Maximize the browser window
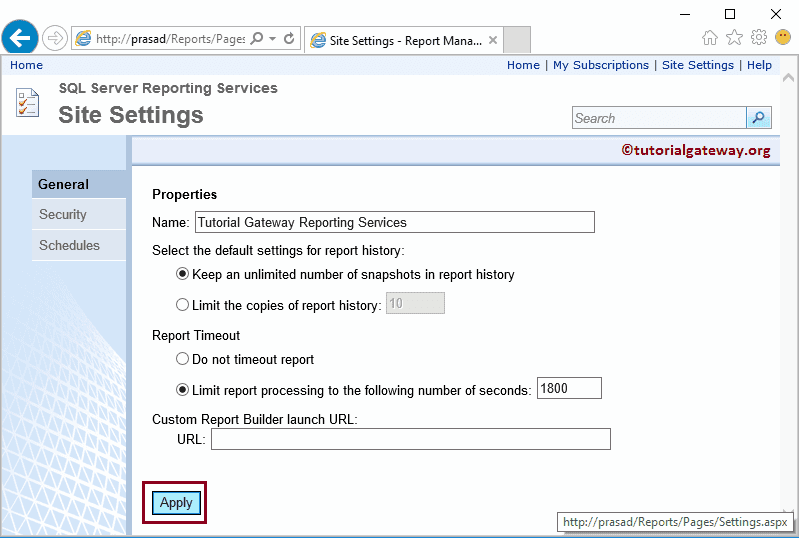Image resolution: width=799 pixels, height=538 pixels. click(x=730, y=14)
